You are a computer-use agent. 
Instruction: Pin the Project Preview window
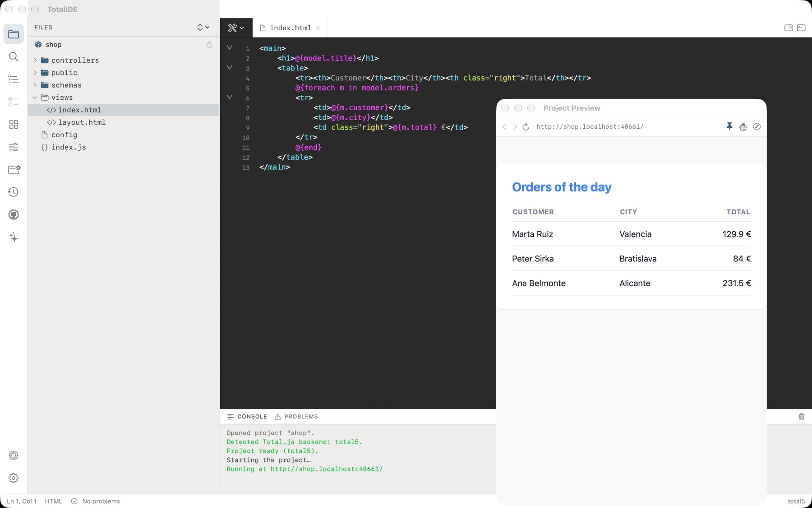[x=729, y=127]
